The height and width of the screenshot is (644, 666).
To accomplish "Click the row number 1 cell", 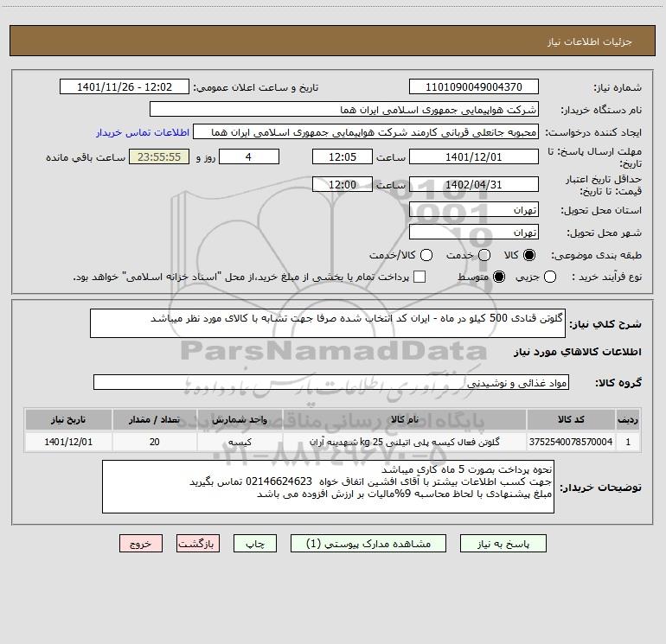I will [628, 442].
